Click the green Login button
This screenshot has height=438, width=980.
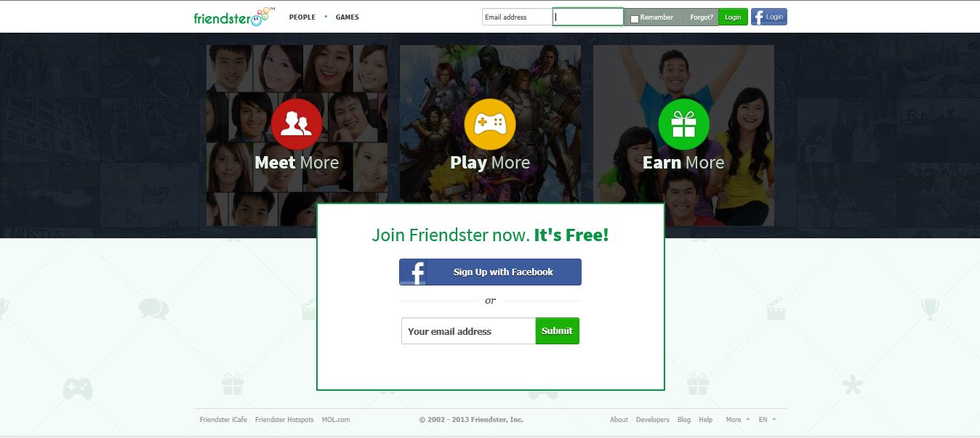click(733, 17)
